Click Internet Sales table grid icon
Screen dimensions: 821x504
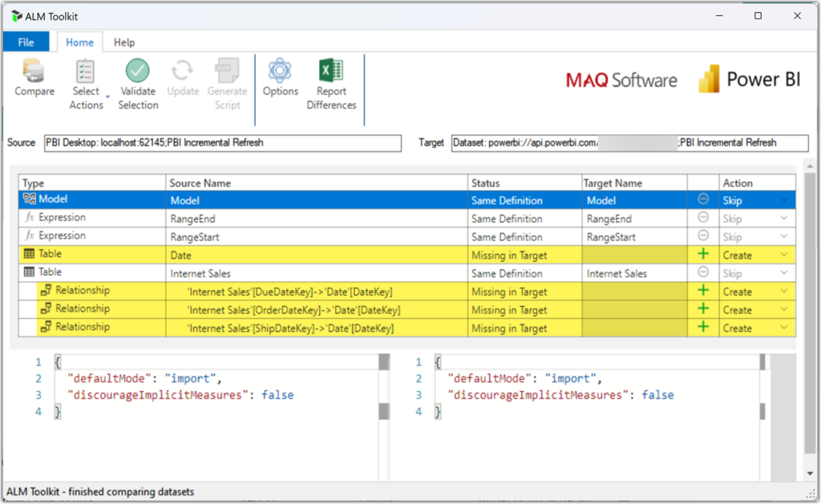30,272
